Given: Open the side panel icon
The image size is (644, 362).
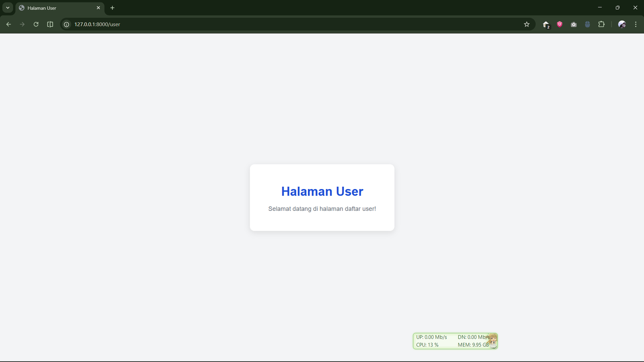Looking at the screenshot, I should pos(50,24).
